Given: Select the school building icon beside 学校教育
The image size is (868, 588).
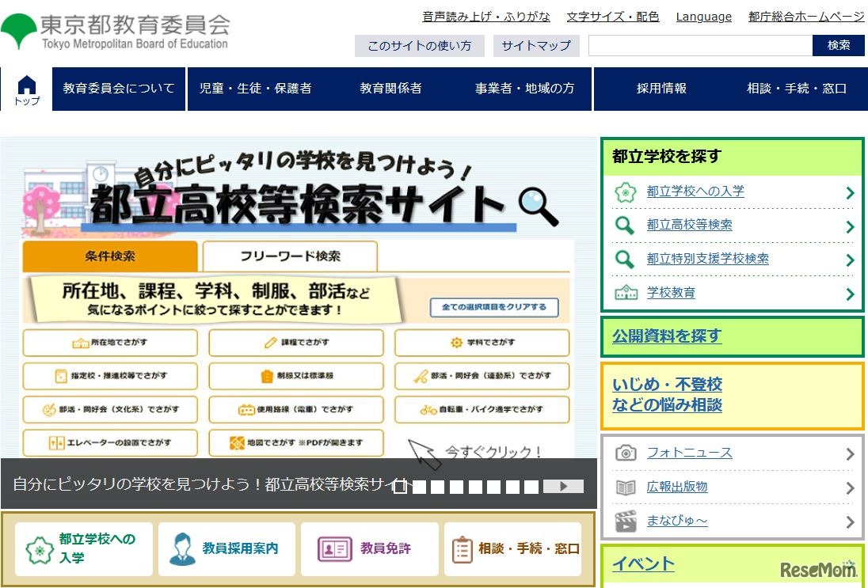Looking at the screenshot, I should (626, 293).
